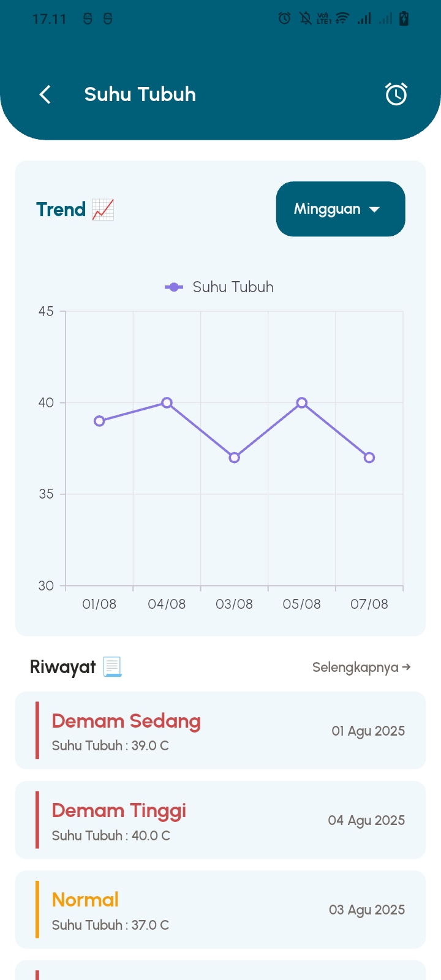
Task: Tap the battery icon in status bar
Action: [404, 19]
